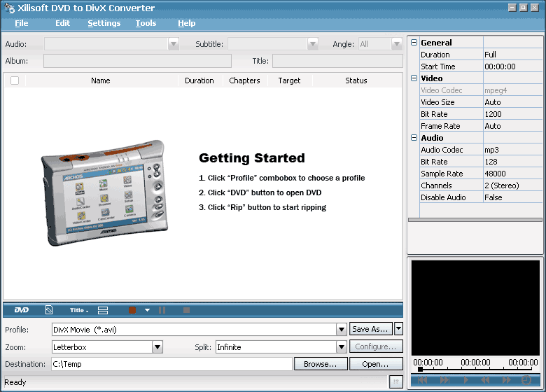Click the Start Time value 00:00:00
This screenshot has height=392, width=546.
(x=512, y=66)
